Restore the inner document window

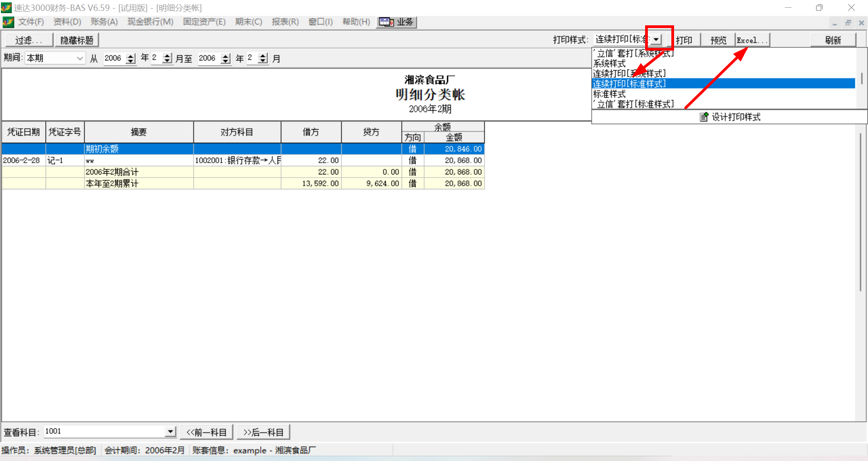pyautogui.click(x=848, y=23)
